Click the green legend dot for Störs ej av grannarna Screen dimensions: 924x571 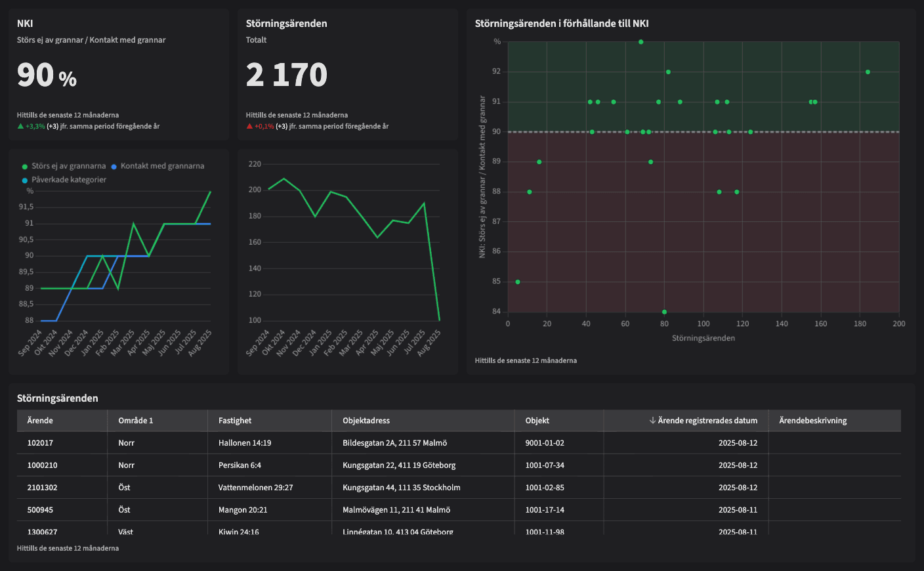pyautogui.click(x=25, y=167)
